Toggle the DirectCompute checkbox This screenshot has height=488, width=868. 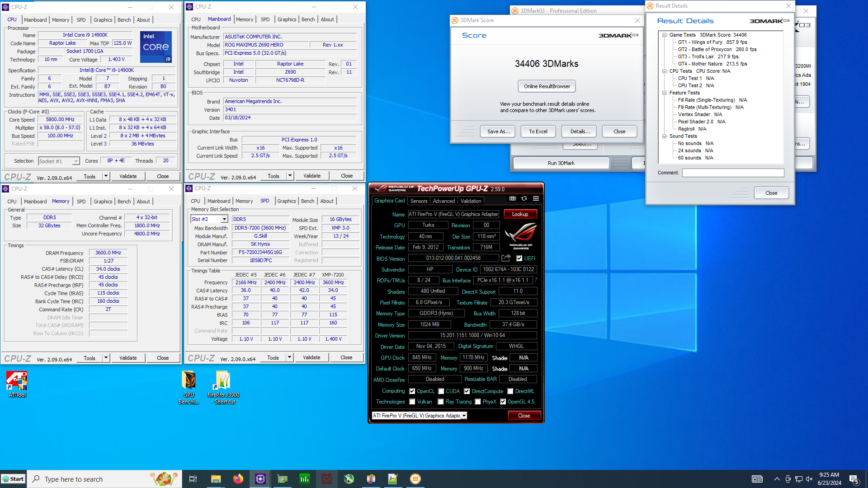point(467,391)
